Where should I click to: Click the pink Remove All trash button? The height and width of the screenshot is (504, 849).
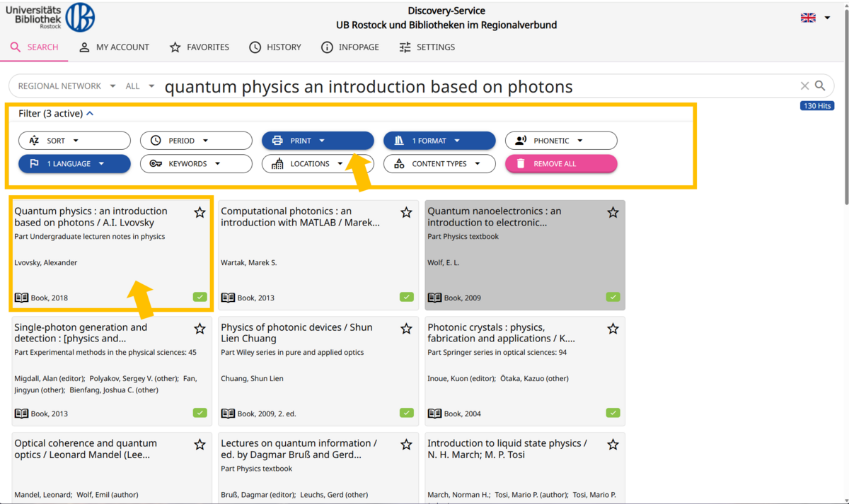point(560,163)
